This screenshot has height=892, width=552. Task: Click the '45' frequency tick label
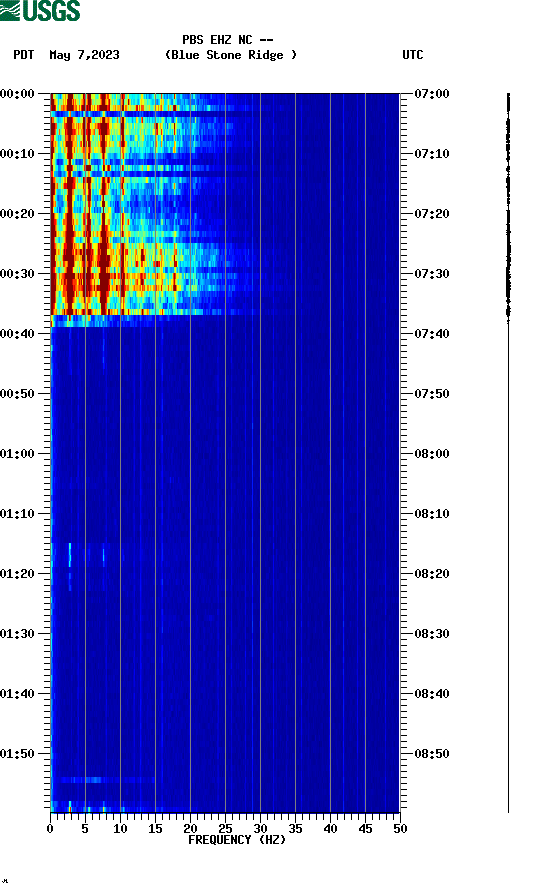coord(365,828)
